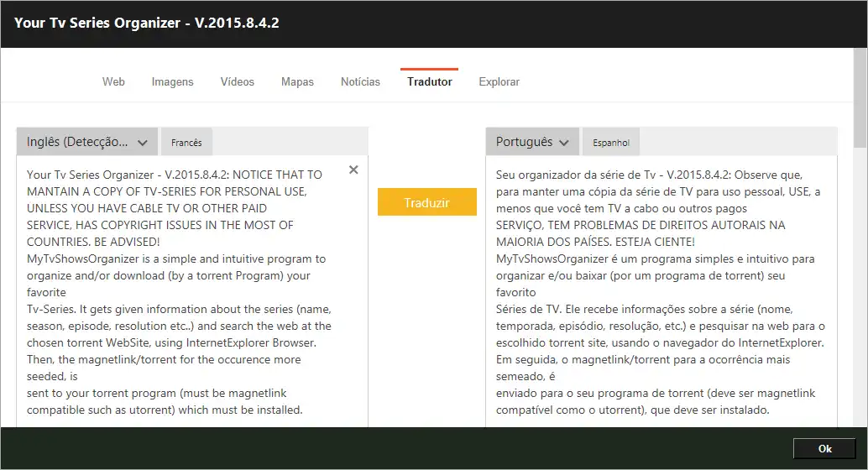Click the Ok button
The width and height of the screenshot is (868, 470).
[825, 448]
